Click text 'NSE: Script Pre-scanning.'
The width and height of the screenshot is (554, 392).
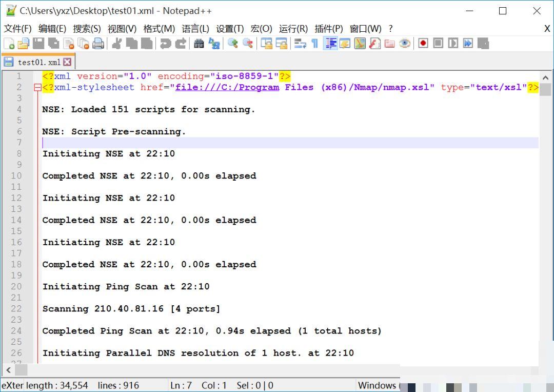(114, 131)
